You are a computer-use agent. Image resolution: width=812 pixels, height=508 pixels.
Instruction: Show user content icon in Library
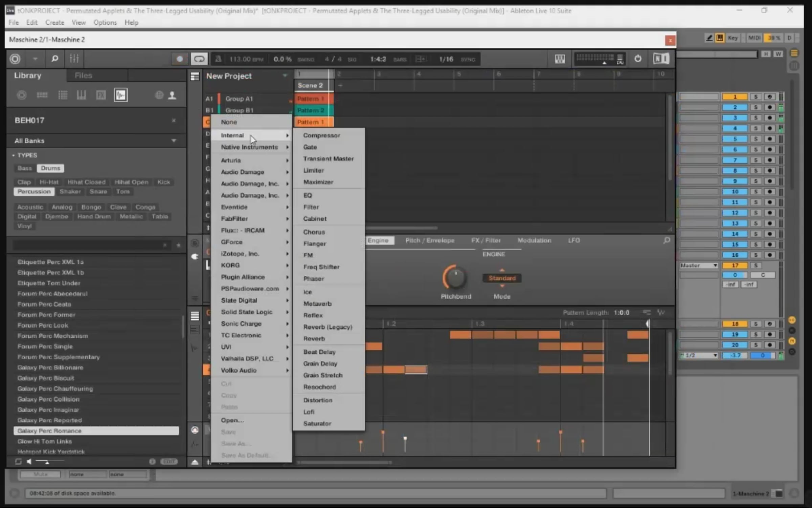tap(172, 95)
